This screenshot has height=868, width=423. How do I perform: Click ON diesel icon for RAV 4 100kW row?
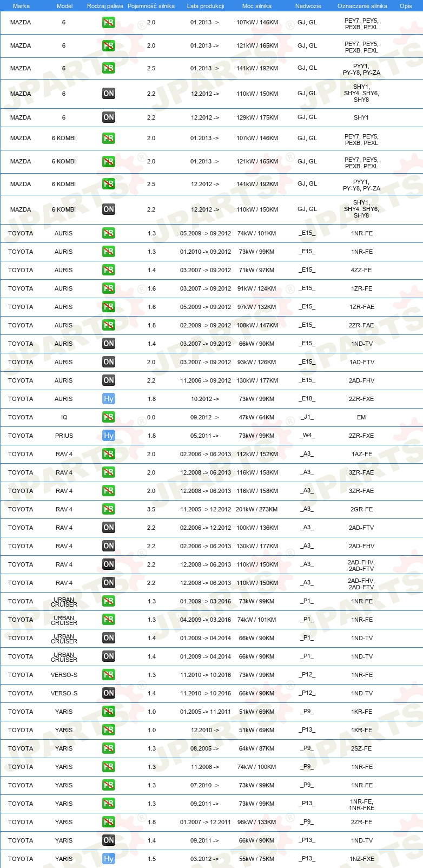[x=109, y=528]
